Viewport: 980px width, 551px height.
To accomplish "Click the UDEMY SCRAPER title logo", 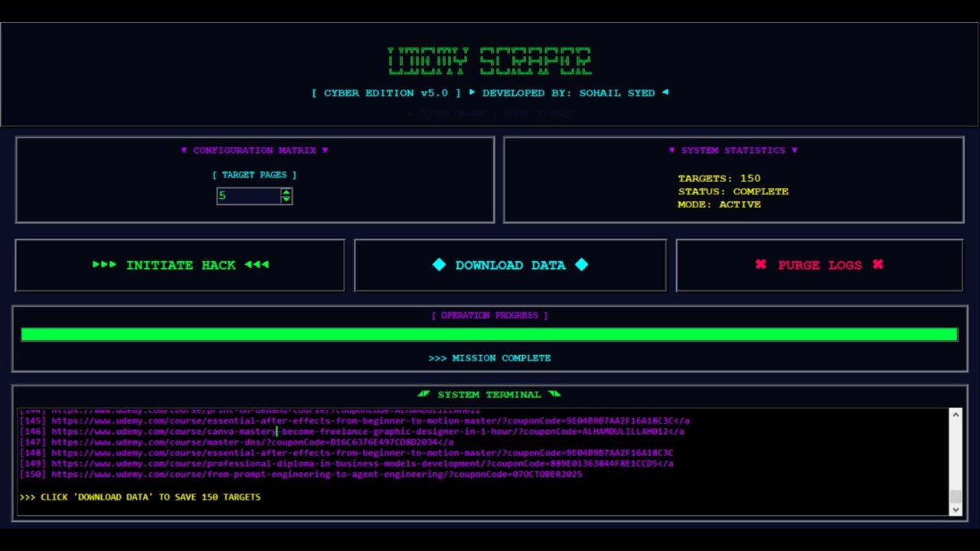I will click(489, 61).
